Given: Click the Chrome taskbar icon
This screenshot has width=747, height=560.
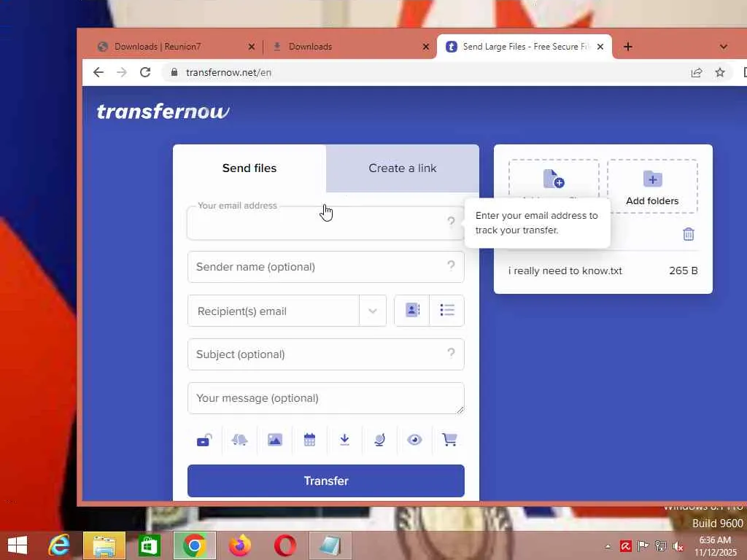Looking at the screenshot, I should (194, 545).
